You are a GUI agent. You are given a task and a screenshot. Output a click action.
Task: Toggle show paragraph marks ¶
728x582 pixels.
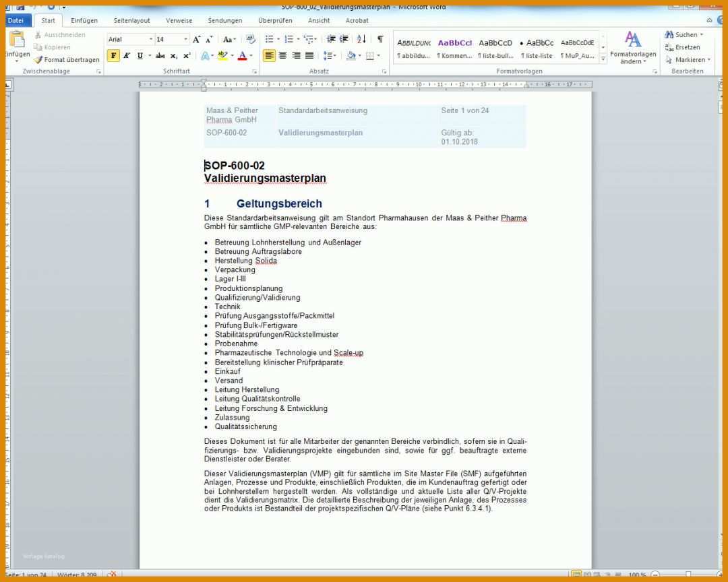(x=380, y=39)
